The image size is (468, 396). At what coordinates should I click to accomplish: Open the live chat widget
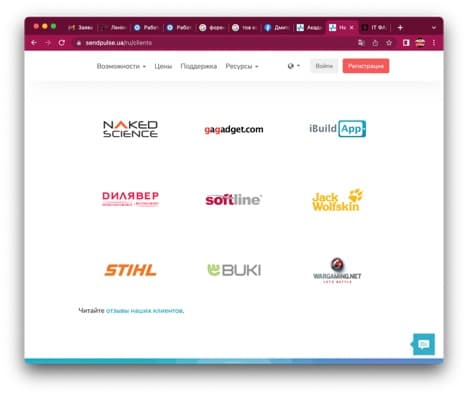click(x=424, y=344)
